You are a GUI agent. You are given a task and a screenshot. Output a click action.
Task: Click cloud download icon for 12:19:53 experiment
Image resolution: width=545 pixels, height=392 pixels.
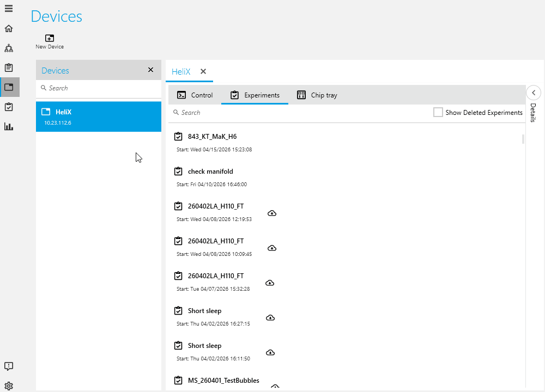pos(272,213)
